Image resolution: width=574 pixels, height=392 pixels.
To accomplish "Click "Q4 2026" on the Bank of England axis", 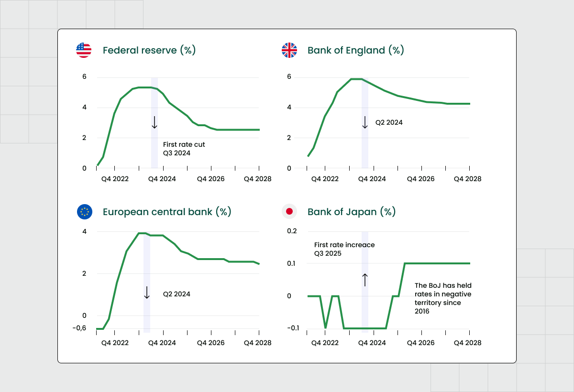I will (x=420, y=179).
